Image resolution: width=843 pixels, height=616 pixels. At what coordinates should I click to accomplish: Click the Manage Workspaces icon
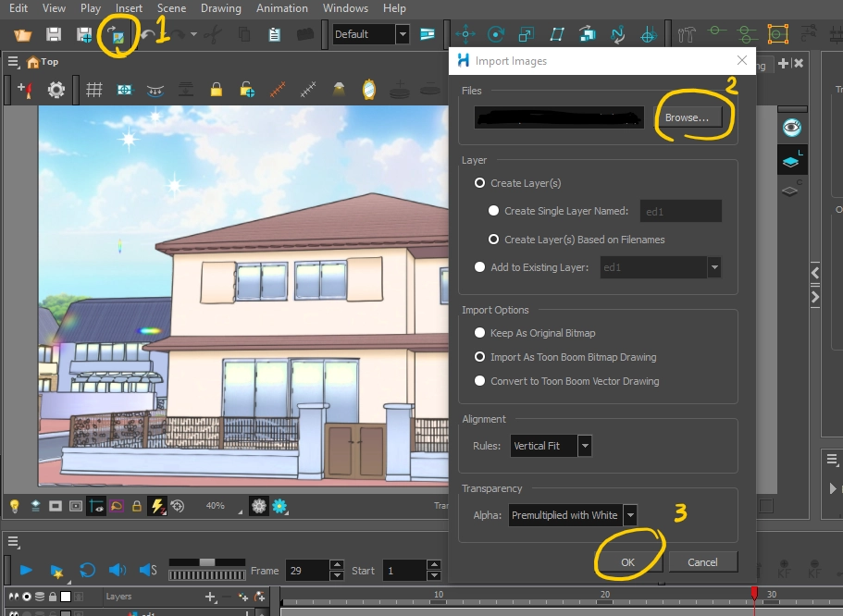point(428,35)
